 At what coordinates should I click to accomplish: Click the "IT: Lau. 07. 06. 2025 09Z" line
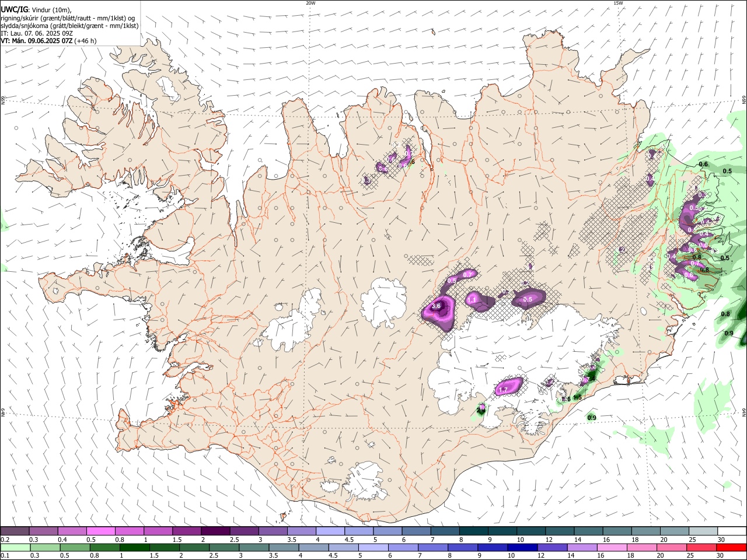pyautogui.click(x=37, y=33)
